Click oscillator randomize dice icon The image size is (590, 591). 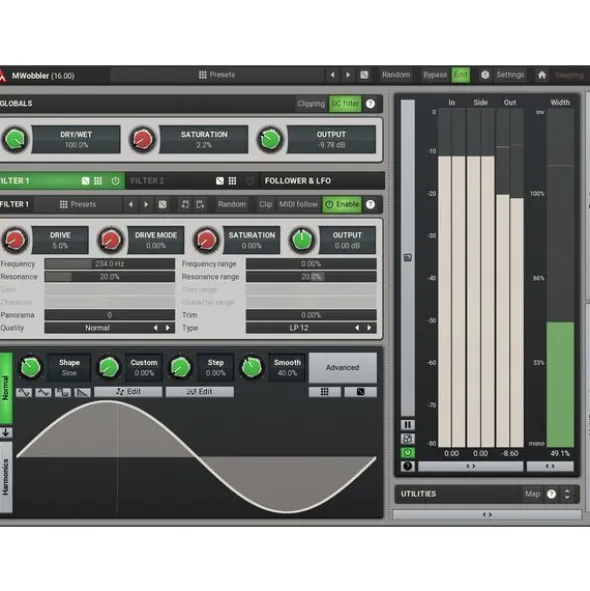click(x=360, y=392)
